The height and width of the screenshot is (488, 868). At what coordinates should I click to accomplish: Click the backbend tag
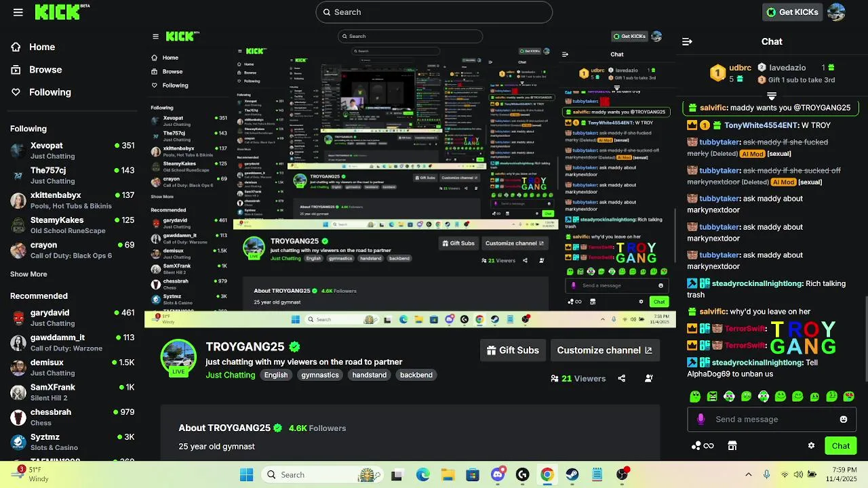[416, 375]
